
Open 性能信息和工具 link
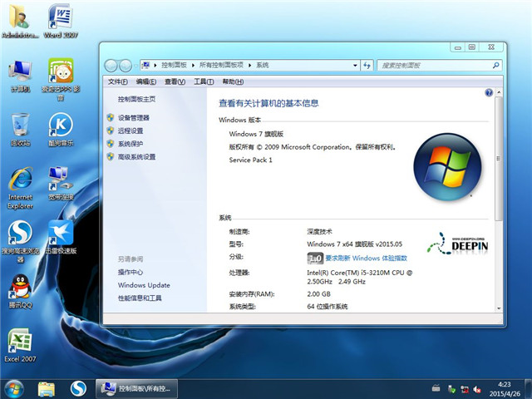(140, 298)
